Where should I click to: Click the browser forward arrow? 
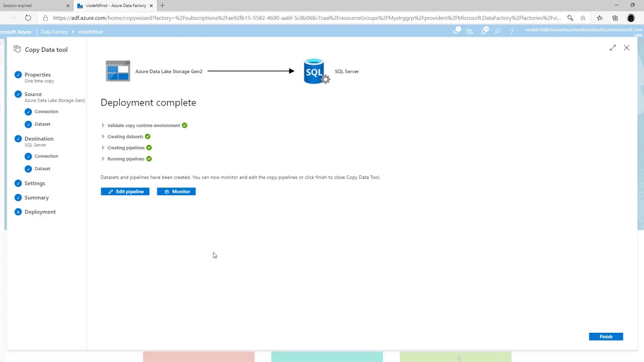coord(13,18)
